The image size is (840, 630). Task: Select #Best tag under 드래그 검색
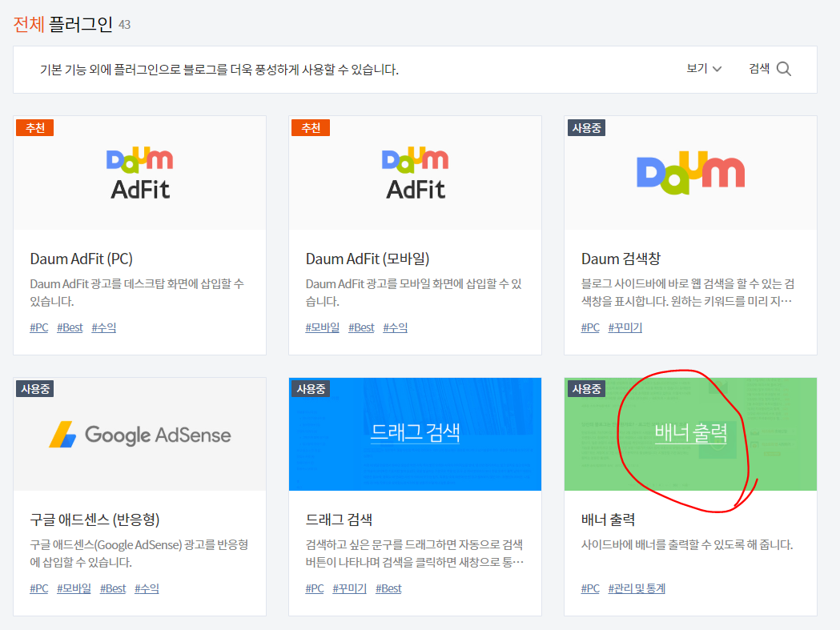(388, 588)
